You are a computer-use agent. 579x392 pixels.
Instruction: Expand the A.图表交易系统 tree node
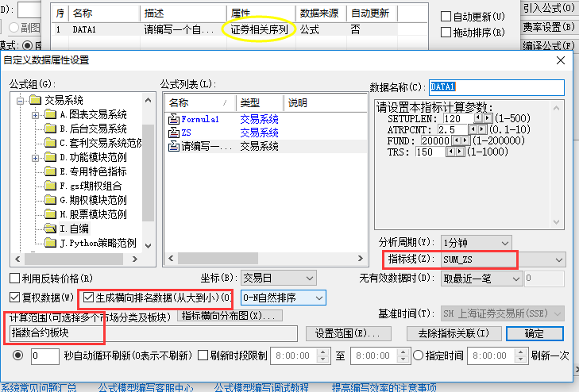[37, 114]
